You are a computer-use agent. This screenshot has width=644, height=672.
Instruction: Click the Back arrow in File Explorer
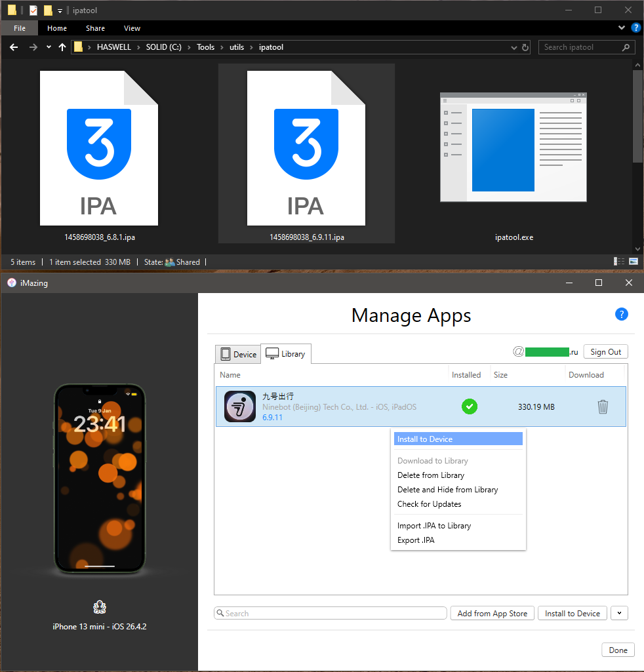[x=14, y=47]
